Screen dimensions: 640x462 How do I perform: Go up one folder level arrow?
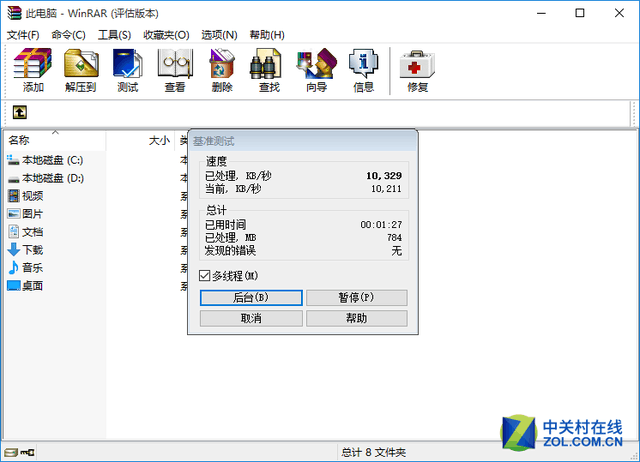click(x=20, y=112)
